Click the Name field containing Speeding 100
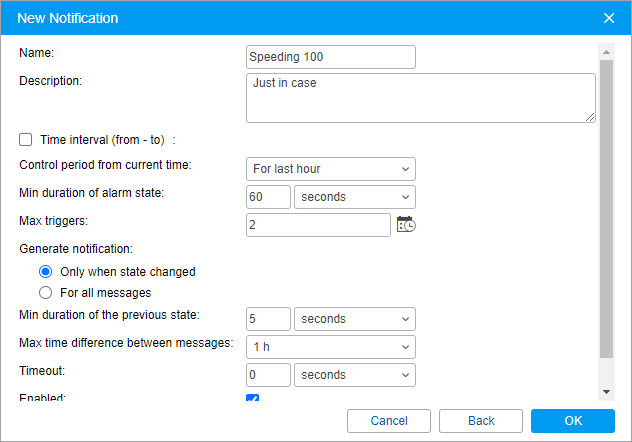 coord(330,57)
